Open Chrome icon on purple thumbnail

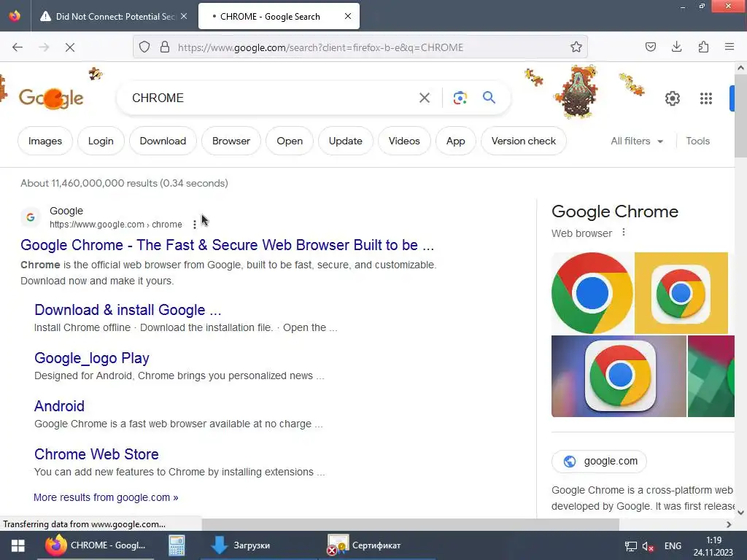[x=619, y=376]
